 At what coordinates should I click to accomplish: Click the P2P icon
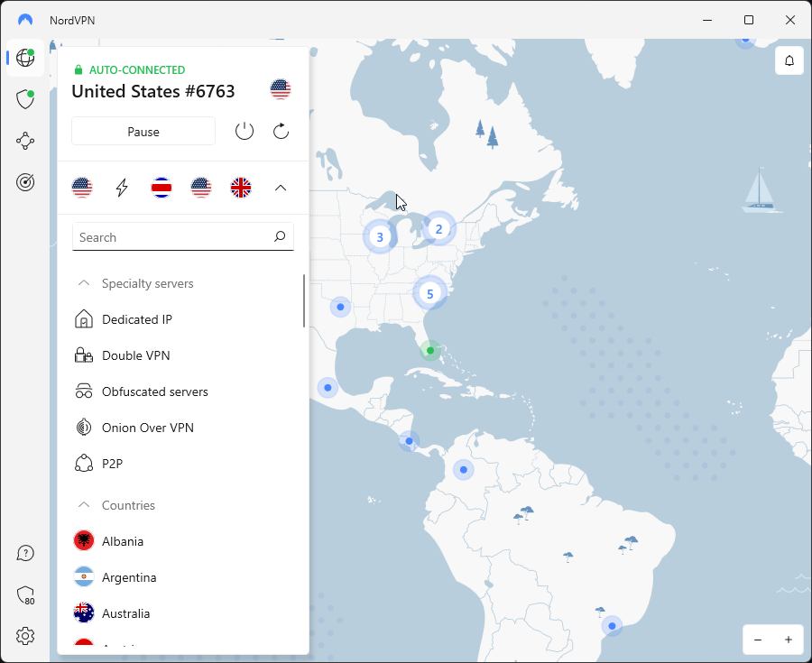point(83,464)
